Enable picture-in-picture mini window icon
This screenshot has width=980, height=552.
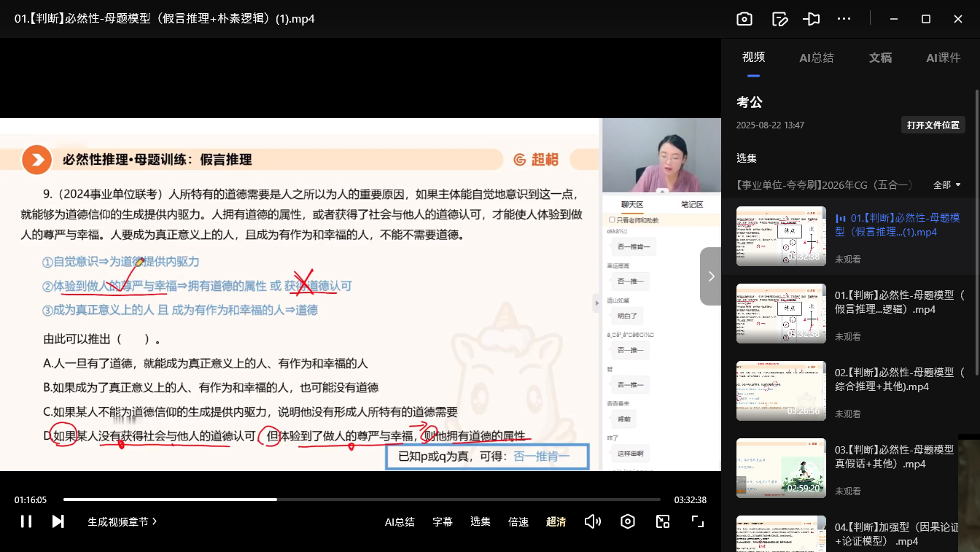[x=663, y=521]
